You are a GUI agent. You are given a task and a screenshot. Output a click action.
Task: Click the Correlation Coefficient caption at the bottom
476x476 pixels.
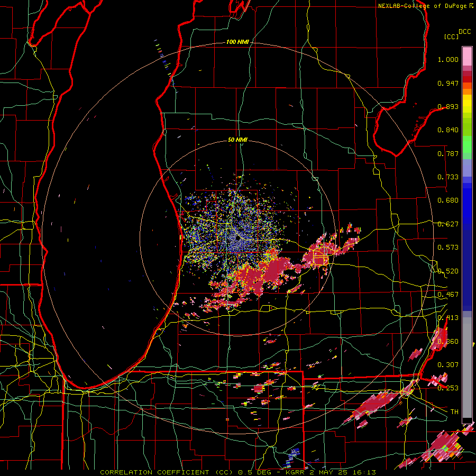[238, 472]
